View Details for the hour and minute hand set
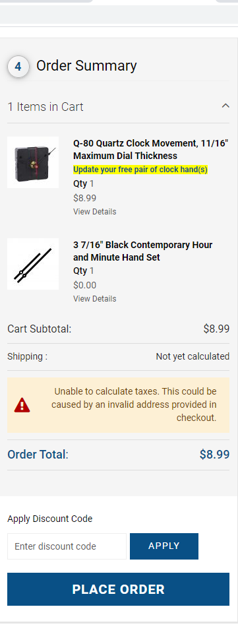238x644 pixels. tap(95, 299)
